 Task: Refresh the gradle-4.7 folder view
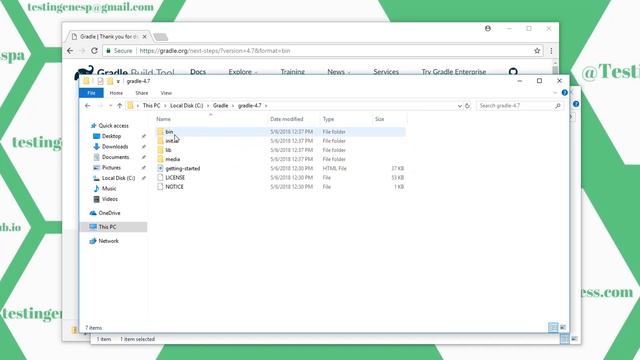coord(467,106)
